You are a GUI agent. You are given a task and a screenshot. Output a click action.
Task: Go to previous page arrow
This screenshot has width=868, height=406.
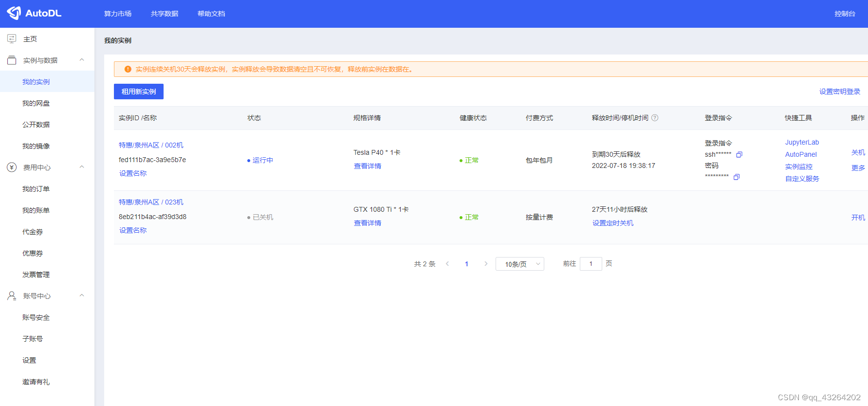(x=447, y=264)
